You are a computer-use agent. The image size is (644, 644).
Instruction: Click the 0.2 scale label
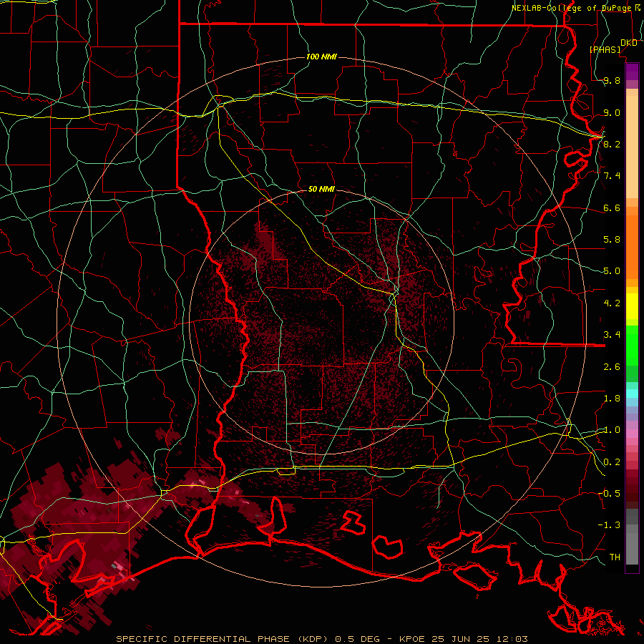point(612,462)
